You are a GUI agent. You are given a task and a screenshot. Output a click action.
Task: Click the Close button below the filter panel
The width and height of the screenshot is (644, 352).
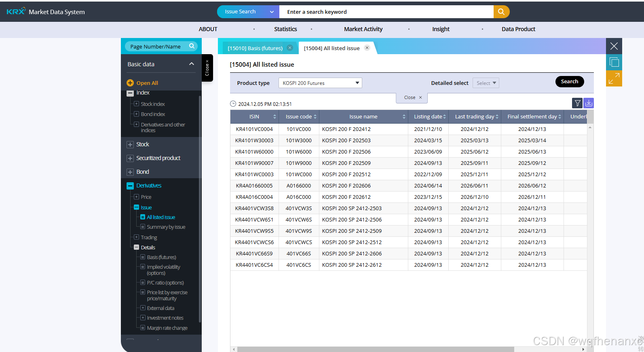click(412, 97)
